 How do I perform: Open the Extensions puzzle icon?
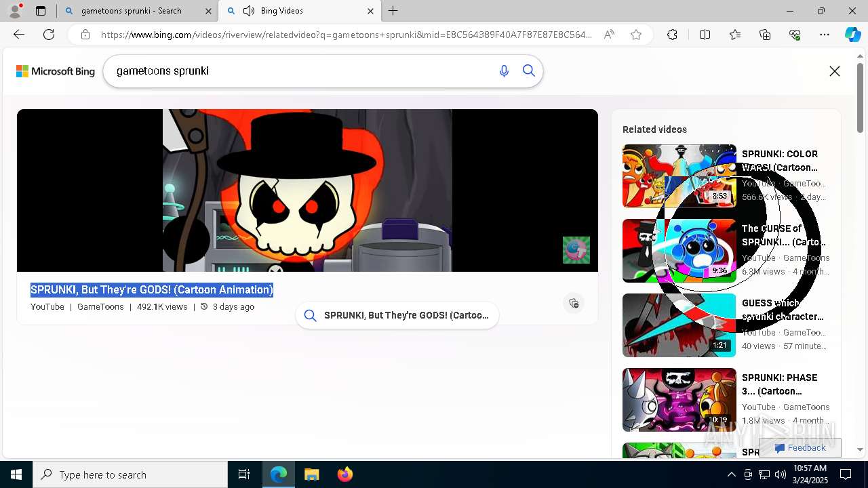(672, 35)
